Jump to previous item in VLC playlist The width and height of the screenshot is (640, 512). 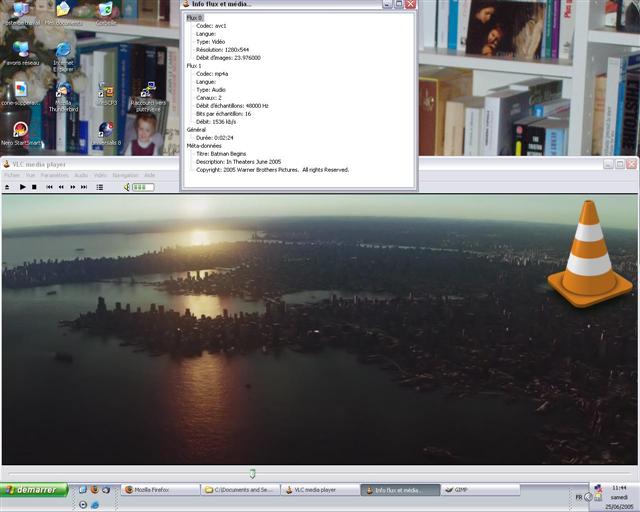(49, 187)
